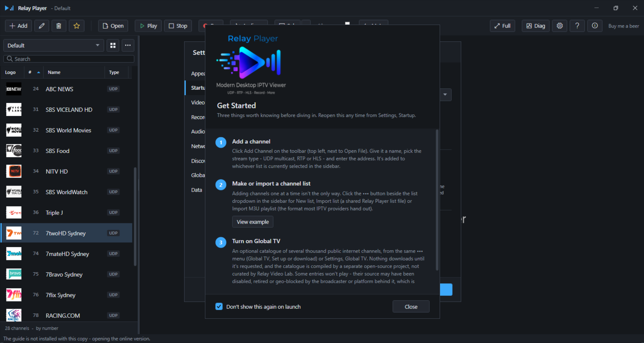This screenshot has height=343, width=644.
Task: Open the three-dot list options menu
Action: click(x=128, y=45)
